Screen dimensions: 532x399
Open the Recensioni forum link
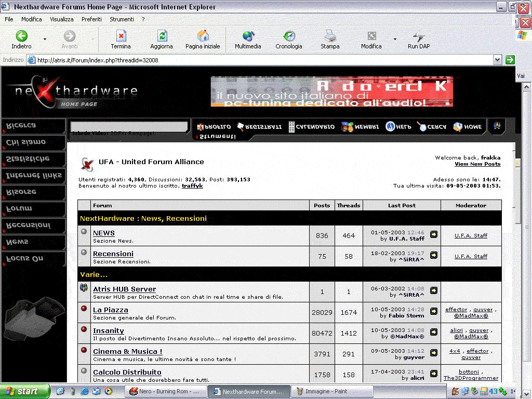[113, 254]
